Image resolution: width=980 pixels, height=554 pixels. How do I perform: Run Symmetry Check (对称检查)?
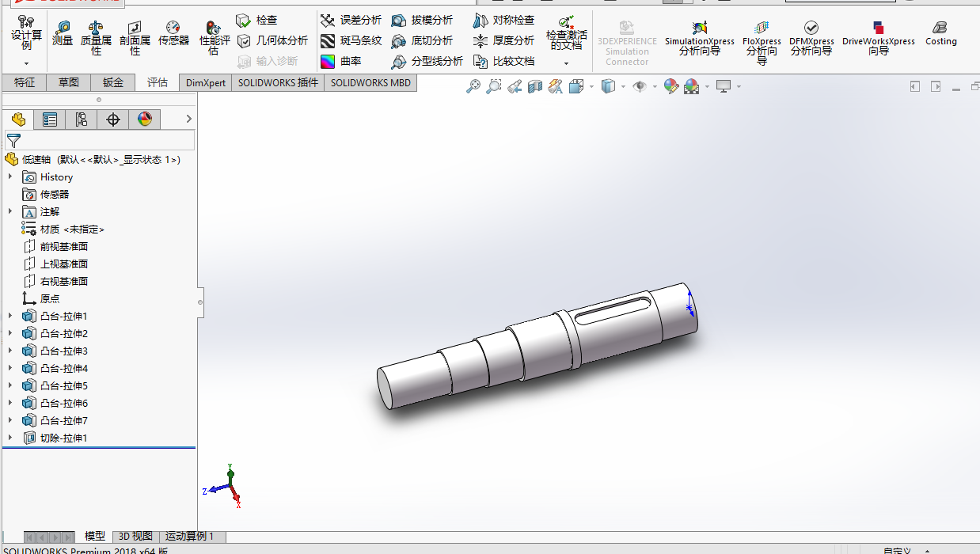(503, 20)
